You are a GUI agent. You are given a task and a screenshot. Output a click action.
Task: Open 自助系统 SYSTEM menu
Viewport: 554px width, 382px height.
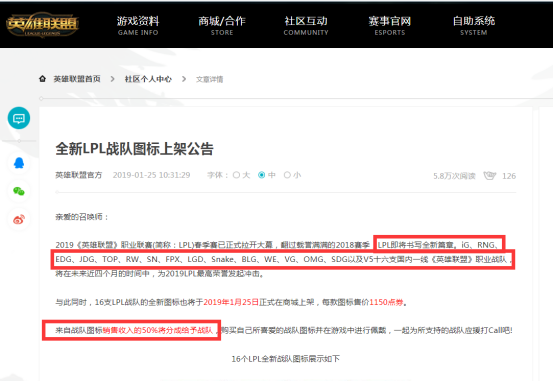click(x=474, y=25)
